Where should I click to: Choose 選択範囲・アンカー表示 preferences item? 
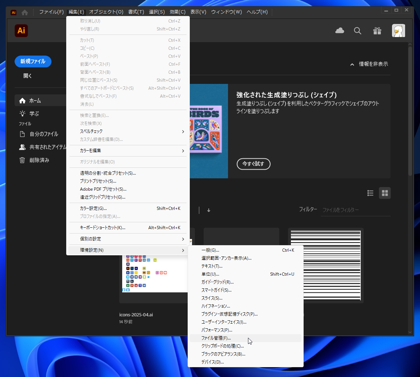pos(246,258)
